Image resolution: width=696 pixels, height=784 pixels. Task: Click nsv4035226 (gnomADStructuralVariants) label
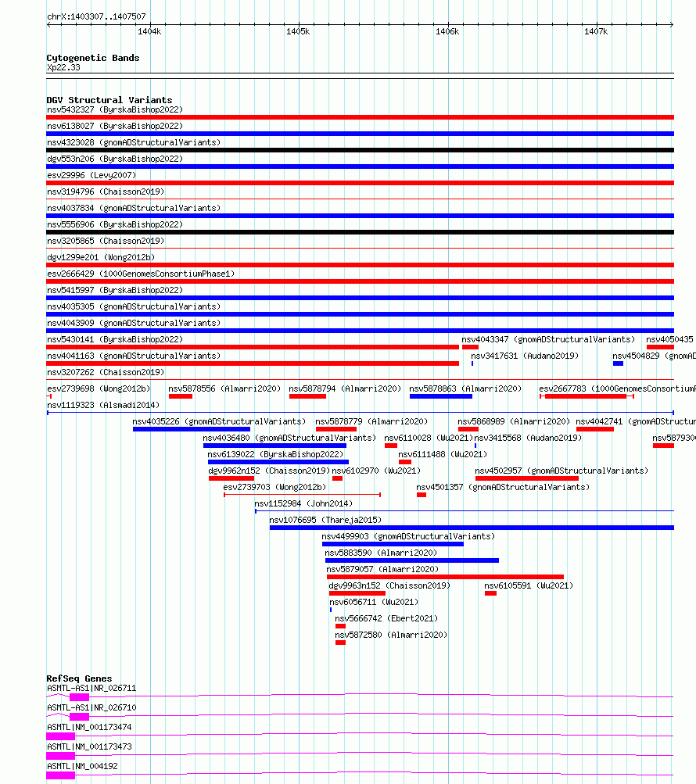219,421
